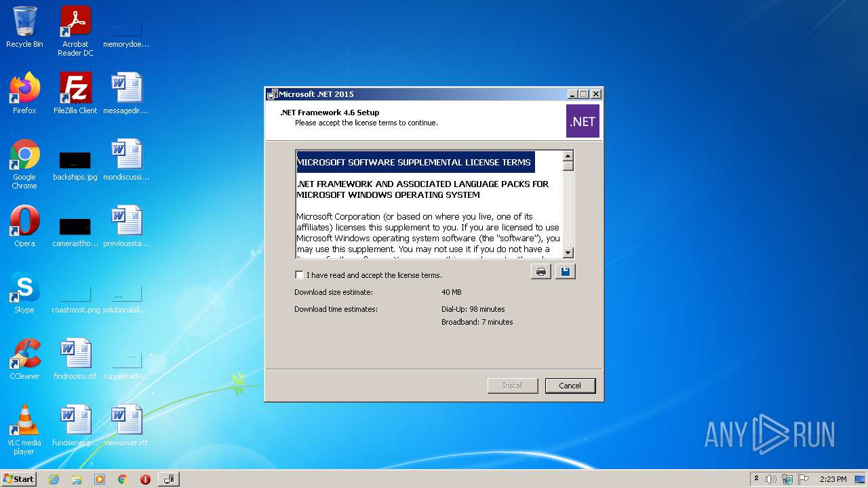Select the CCleaner desktop shortcut

pyautogui.click(x=24, y=360)
